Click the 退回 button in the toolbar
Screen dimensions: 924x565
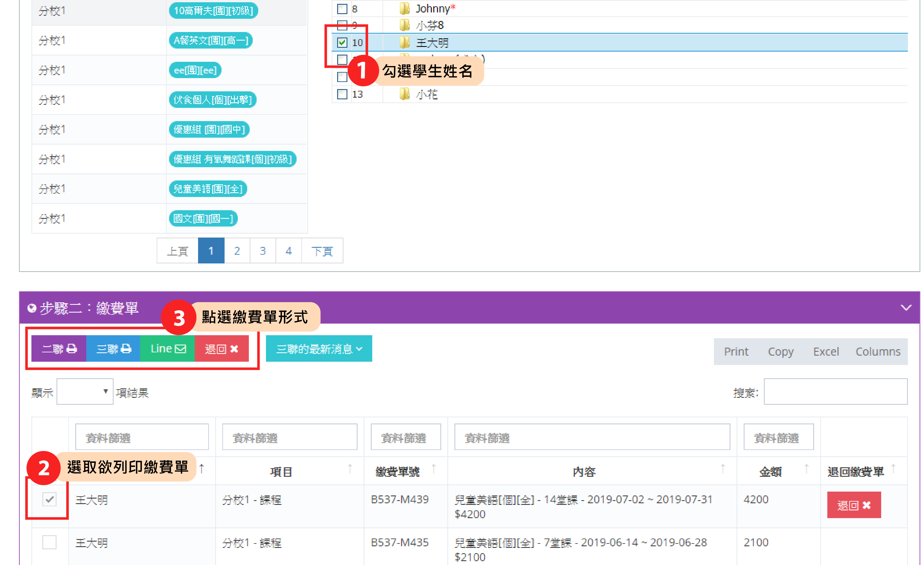tap(222, 349)
